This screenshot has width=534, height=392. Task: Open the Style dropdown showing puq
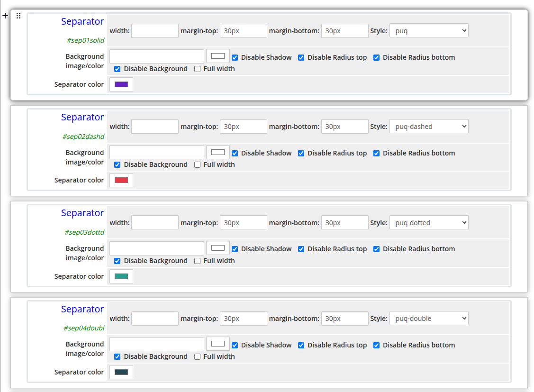(429, 30)
